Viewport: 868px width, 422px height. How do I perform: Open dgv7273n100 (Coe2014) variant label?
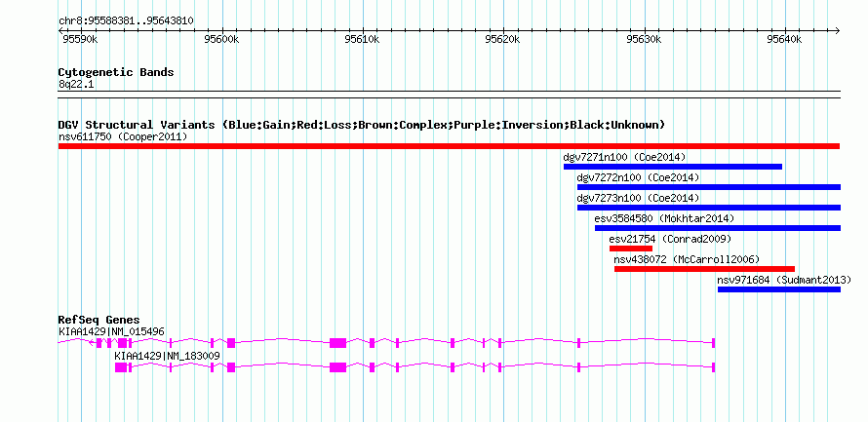click(x=638, y=198)
